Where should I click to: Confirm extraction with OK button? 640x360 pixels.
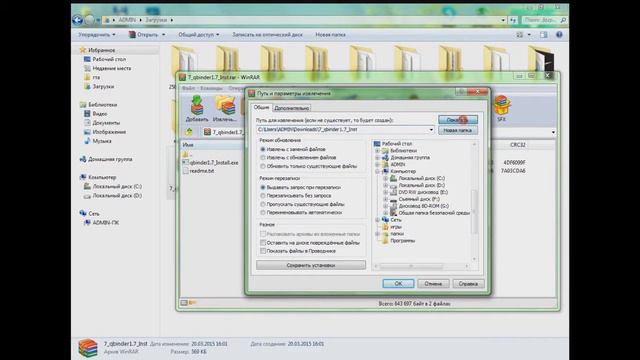coord(398,284)
